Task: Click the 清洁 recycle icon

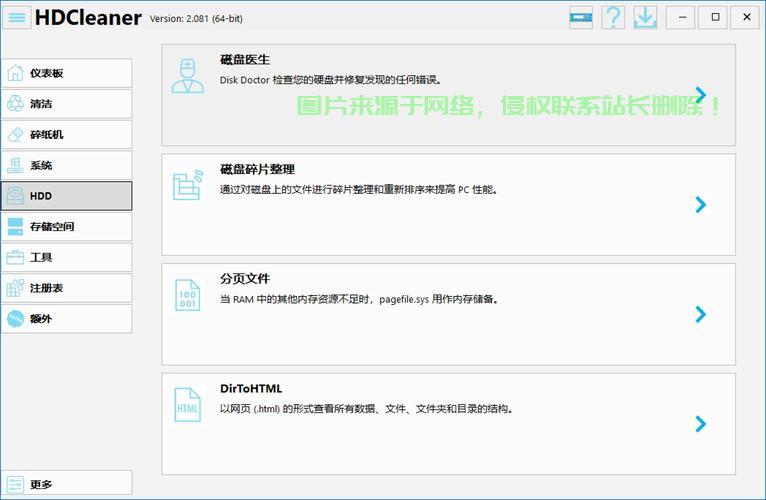Action: [x=15, y=104]
